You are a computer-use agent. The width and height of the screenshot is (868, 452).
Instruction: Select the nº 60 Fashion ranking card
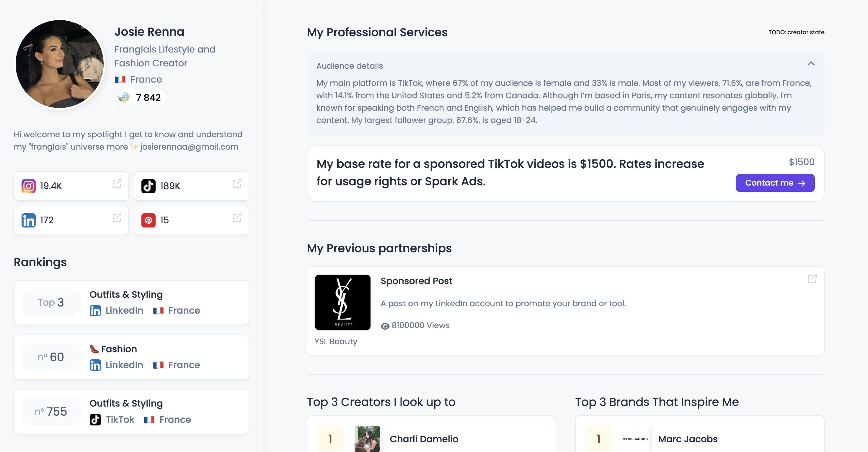pos(131,357)
